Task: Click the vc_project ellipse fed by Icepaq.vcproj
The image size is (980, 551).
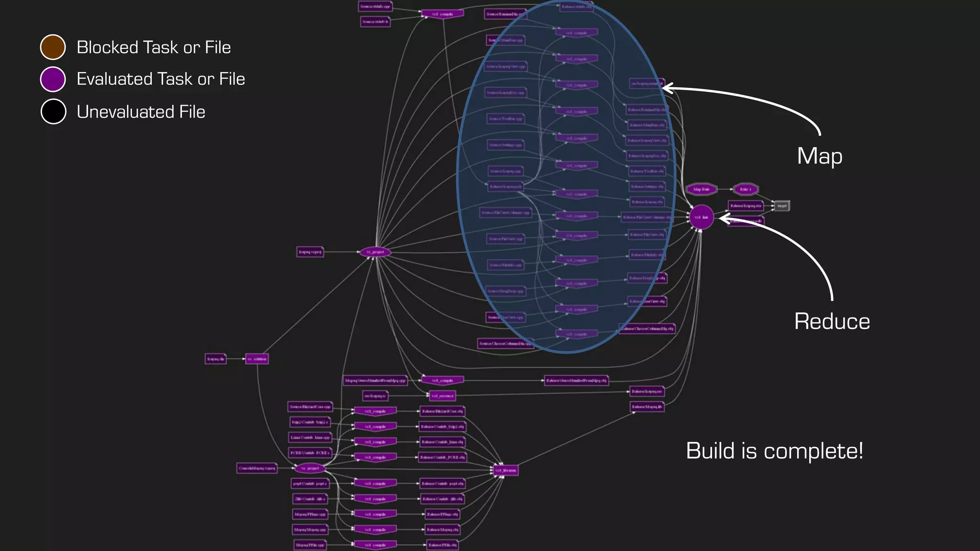Action: 375,252
